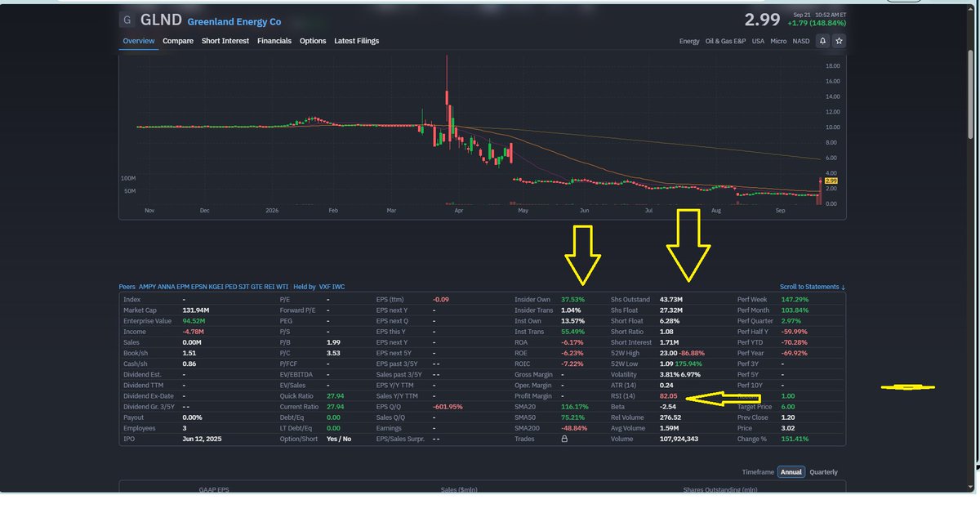The image size is (980, 531).
Task: Click the Employees value 3
Action: point(185,428)
